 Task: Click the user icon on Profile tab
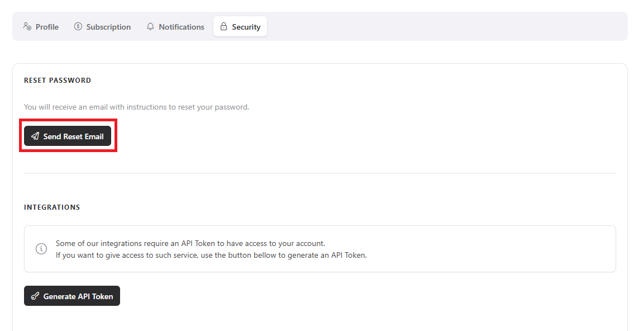pos(27,26)
